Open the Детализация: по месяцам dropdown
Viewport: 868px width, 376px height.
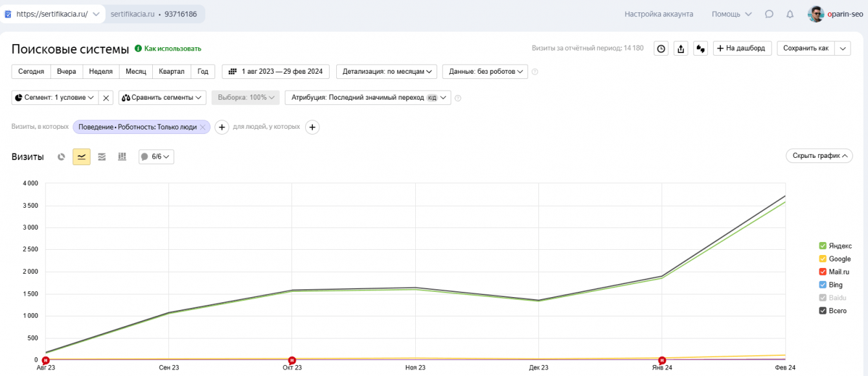tap(387, 72)
